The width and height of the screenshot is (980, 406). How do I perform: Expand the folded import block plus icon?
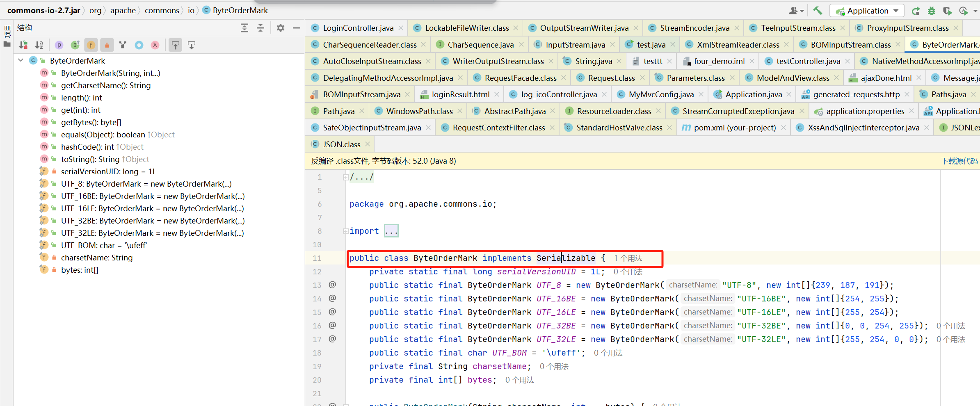[x=346, y=231]
